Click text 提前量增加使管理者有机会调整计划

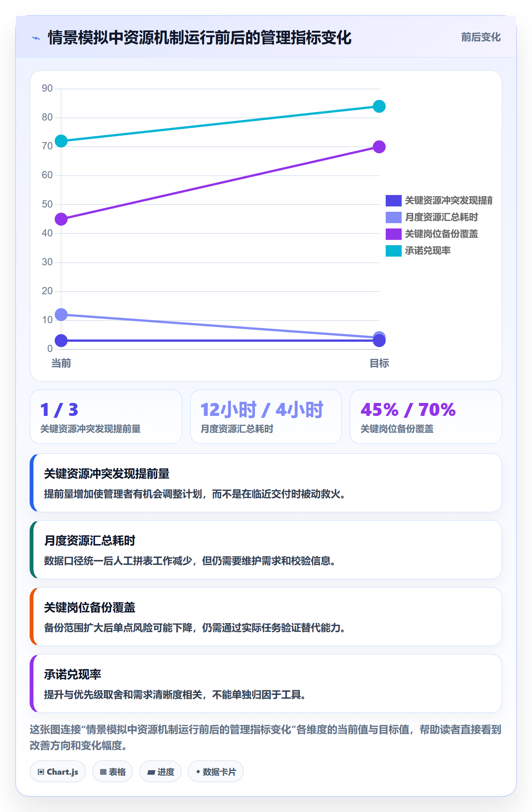(x=123, y=494)
